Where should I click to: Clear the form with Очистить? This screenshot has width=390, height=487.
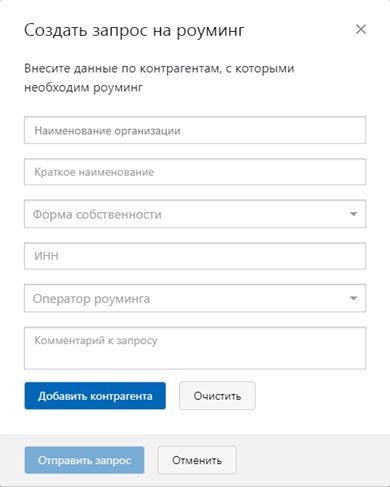217,396
